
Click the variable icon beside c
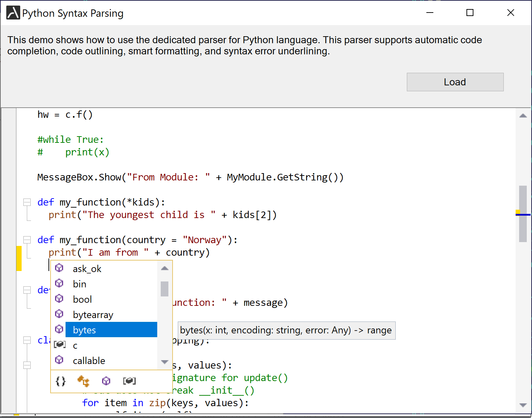click(60, 345)
